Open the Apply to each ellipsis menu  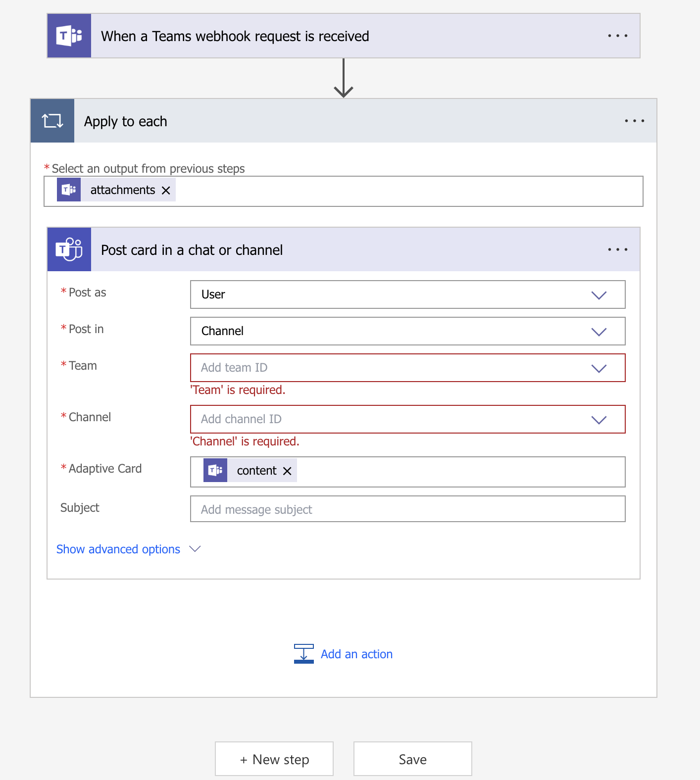click(x=634, y=121)
